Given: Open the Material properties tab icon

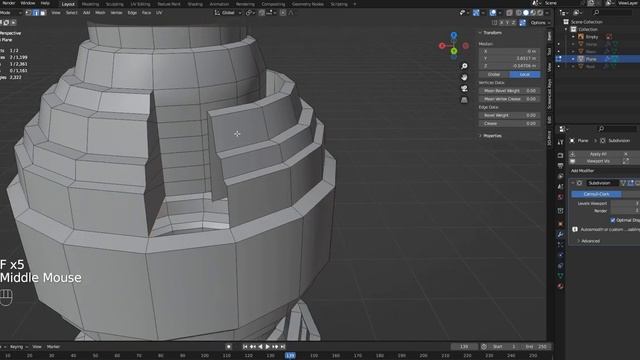Looking at the screenshot, I should coord(560,286).
